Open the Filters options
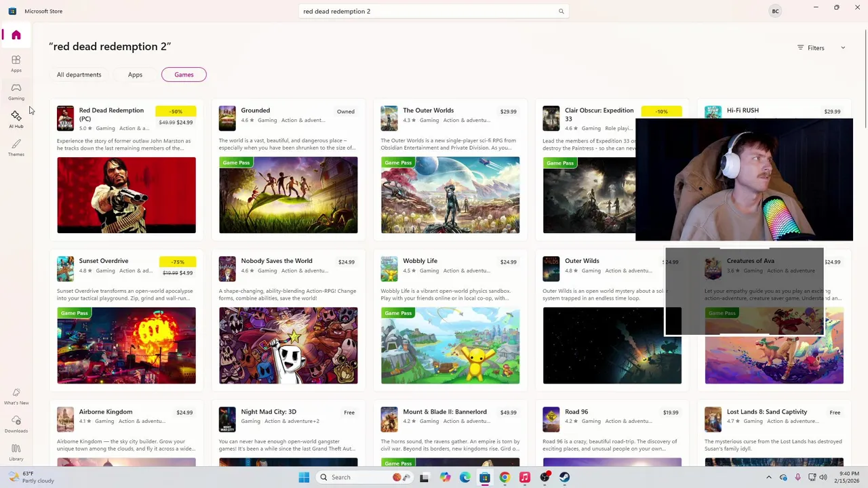 tap(811, 48)
